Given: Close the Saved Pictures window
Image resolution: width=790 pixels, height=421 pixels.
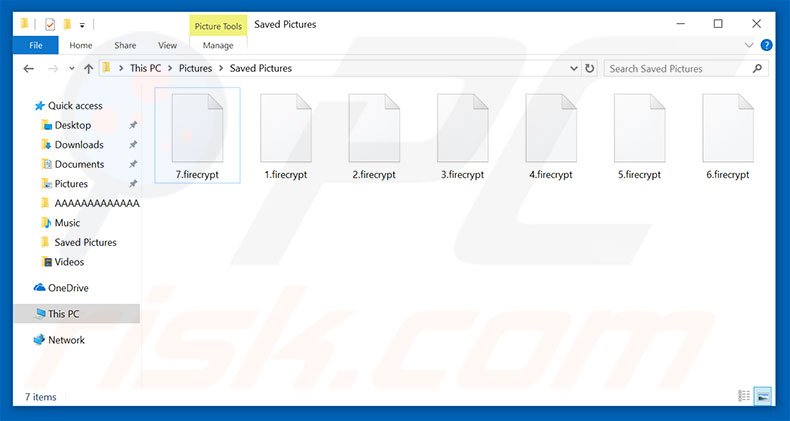Looking at the screenshot, I should [x=756, y=24].
